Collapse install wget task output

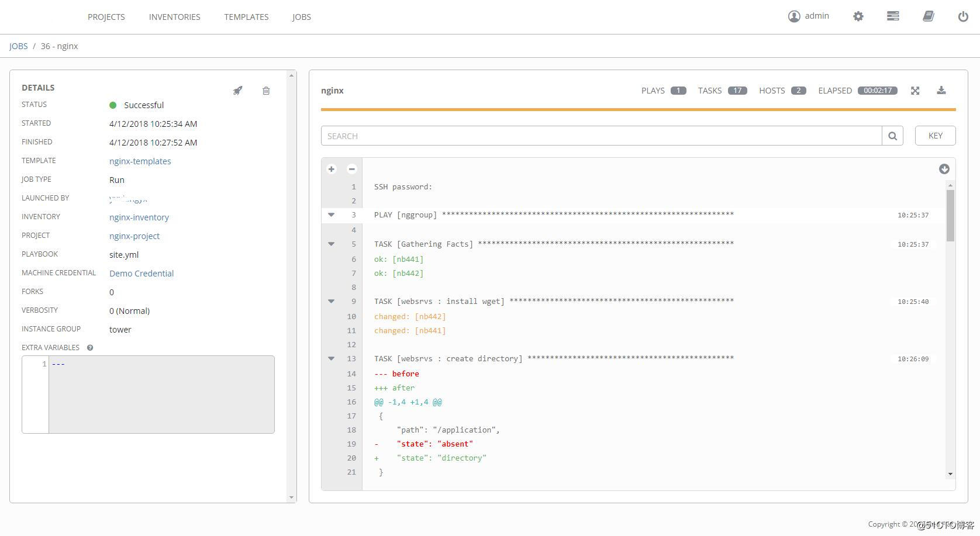[331, 302]
